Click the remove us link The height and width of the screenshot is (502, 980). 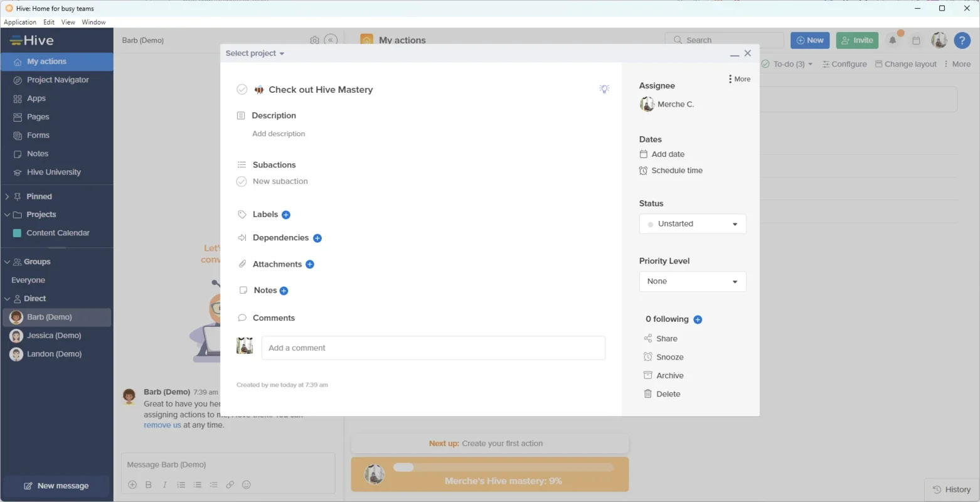click(162, 425)
